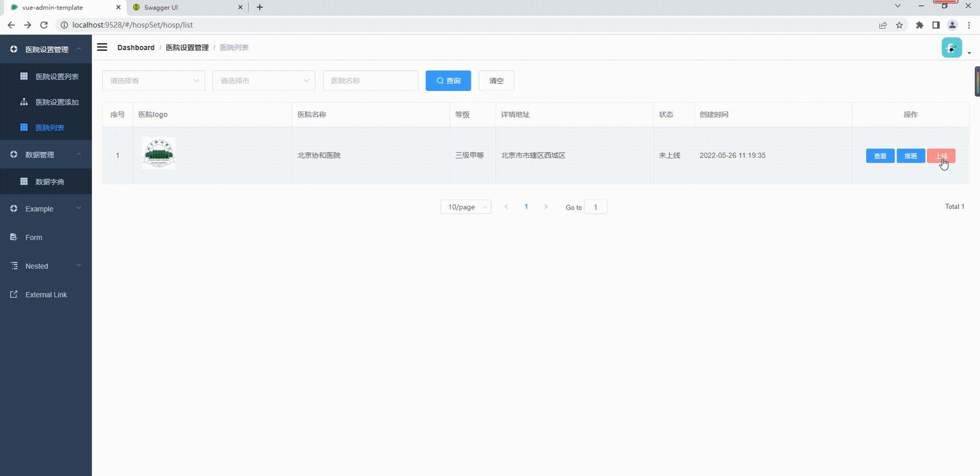Click the hamburger menu icon

(102, 47)
